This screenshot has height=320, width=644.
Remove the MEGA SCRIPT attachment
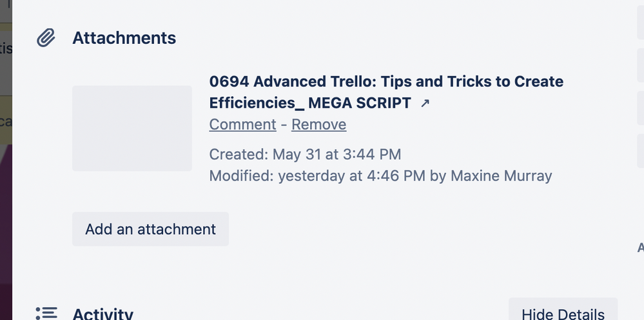[x=318, y=125]
